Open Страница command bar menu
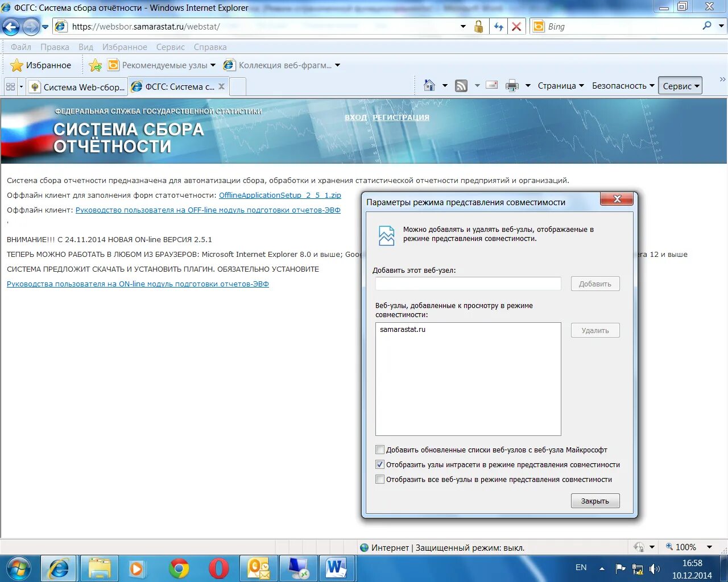The width and height of the screenshot is (728, 582). tap(561, 86)
